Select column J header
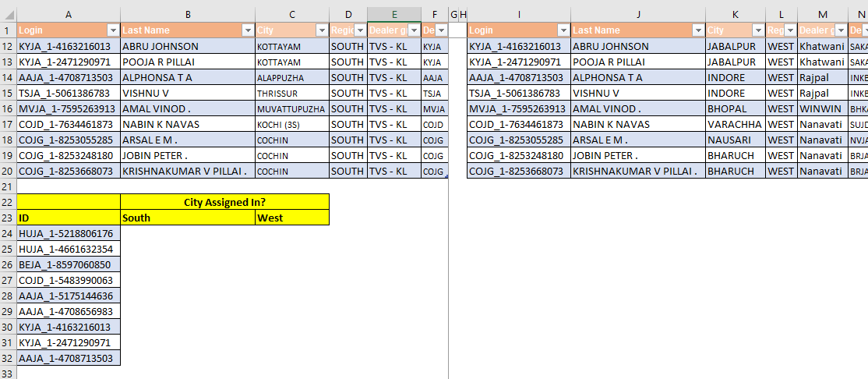Viewport: 868px width, 379px height. (x=638, y=15)
